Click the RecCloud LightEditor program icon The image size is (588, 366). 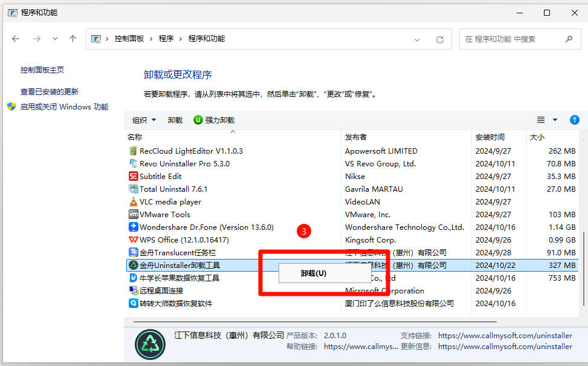coord(133,151)
